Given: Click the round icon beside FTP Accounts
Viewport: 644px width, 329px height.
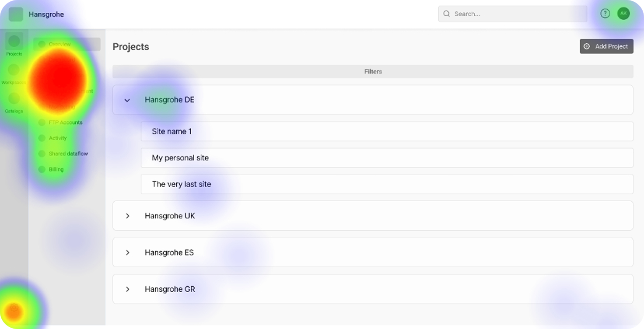Looking at the screenshot, I should click(x=42, y=122).
